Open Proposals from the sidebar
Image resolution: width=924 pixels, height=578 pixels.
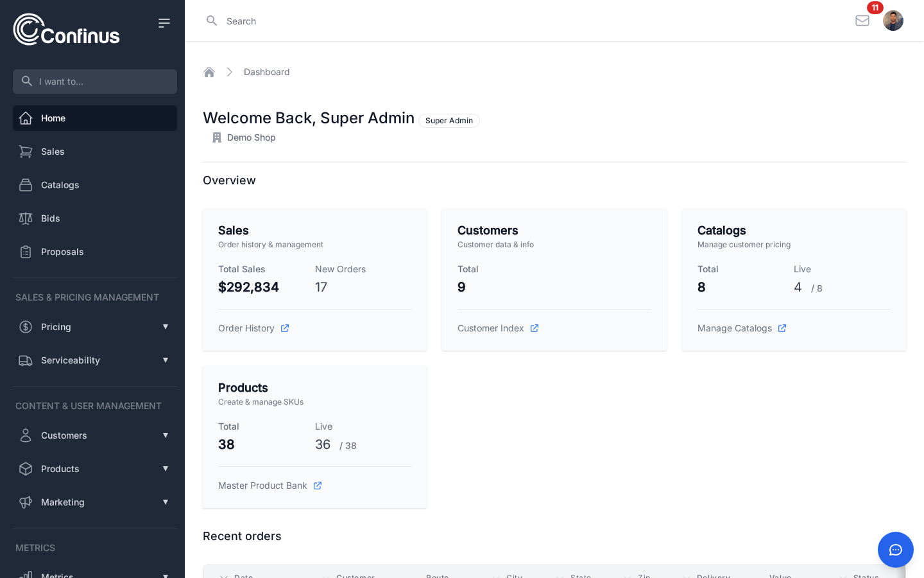pyautogui.click(x=62, y=252)
